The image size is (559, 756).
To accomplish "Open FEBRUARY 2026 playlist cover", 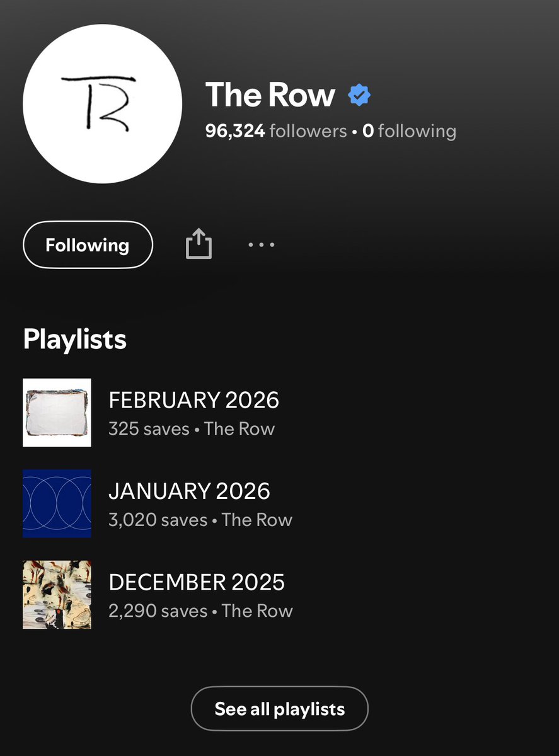I will 57,413.
